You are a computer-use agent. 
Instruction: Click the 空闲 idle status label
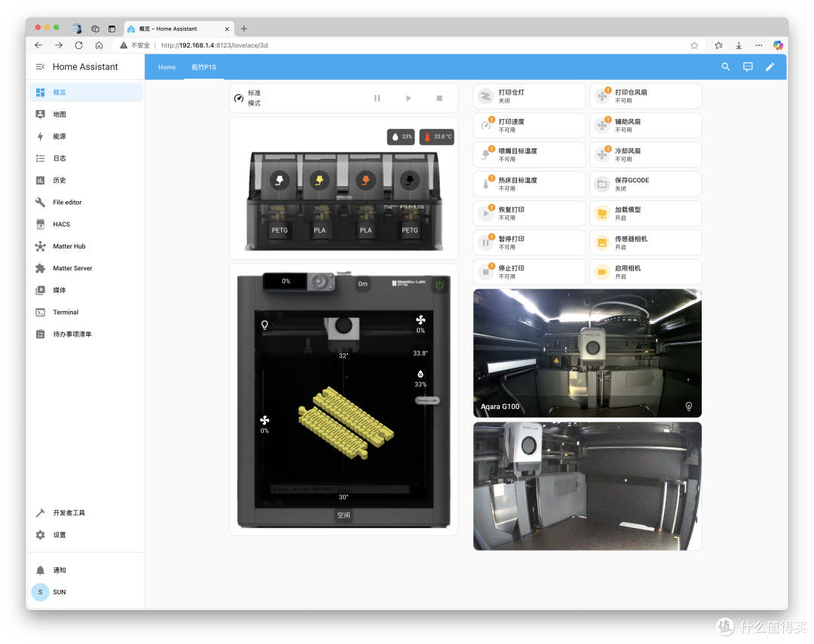(x=343, y=515)
